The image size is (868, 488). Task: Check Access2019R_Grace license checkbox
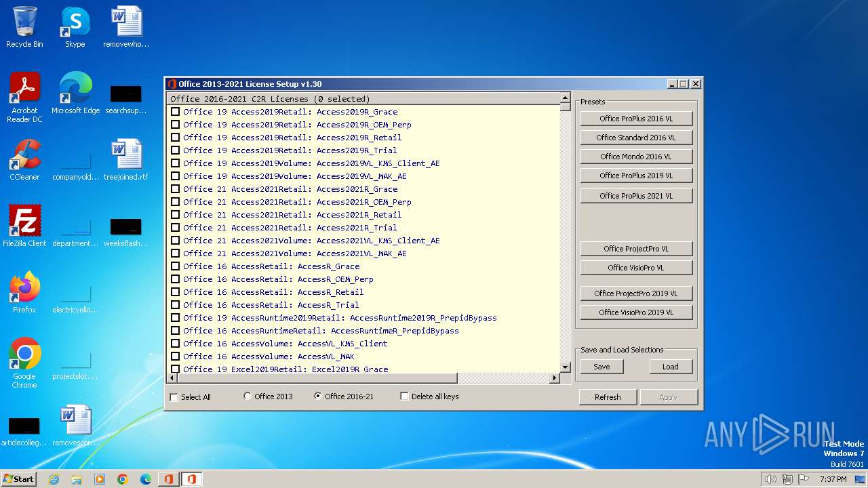coord(176,112)
